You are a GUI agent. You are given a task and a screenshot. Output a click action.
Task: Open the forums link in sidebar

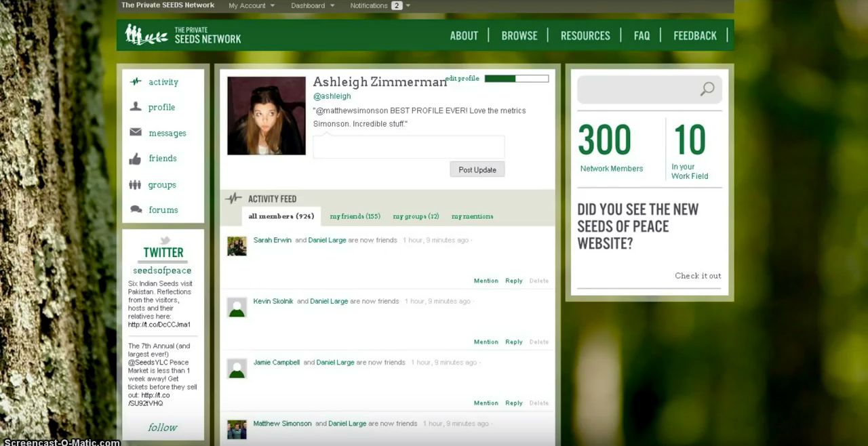[x=163, y=209]
